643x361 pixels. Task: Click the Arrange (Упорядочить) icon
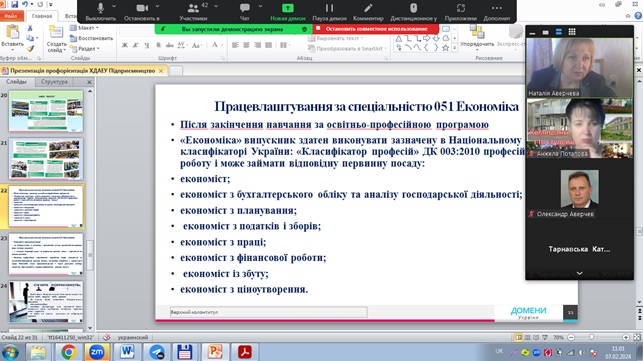coord(477,32)
